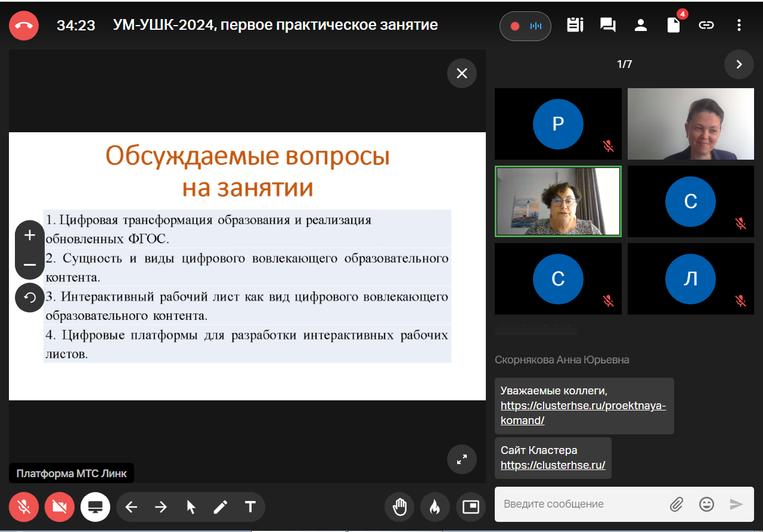Zoom in on the slide with plus
Image resolution: width=763 pixels, height=532 pixels.
30,235
